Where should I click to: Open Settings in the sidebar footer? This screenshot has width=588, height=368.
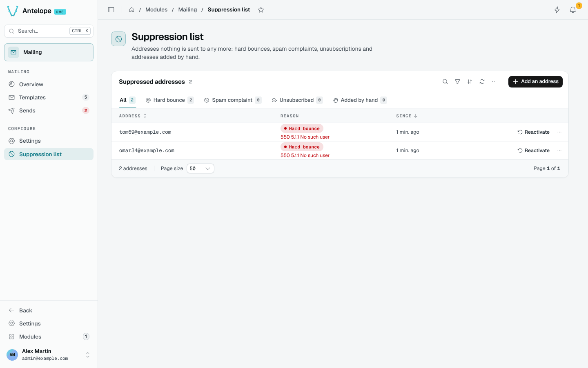[x=49, y=323]
